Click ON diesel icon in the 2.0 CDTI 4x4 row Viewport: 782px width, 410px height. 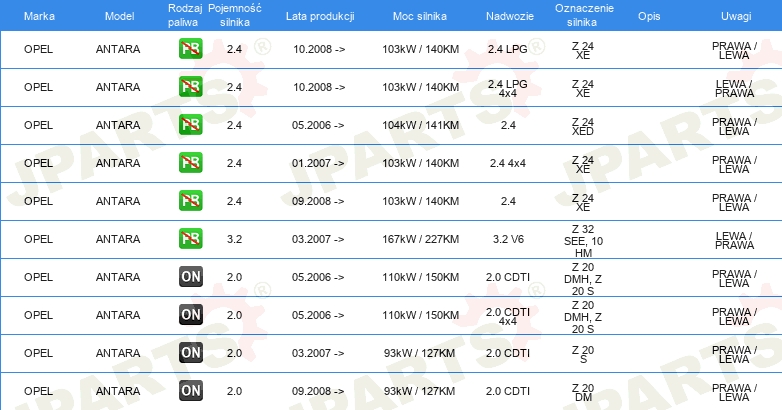pyautogui.click(x=191, y=315)
